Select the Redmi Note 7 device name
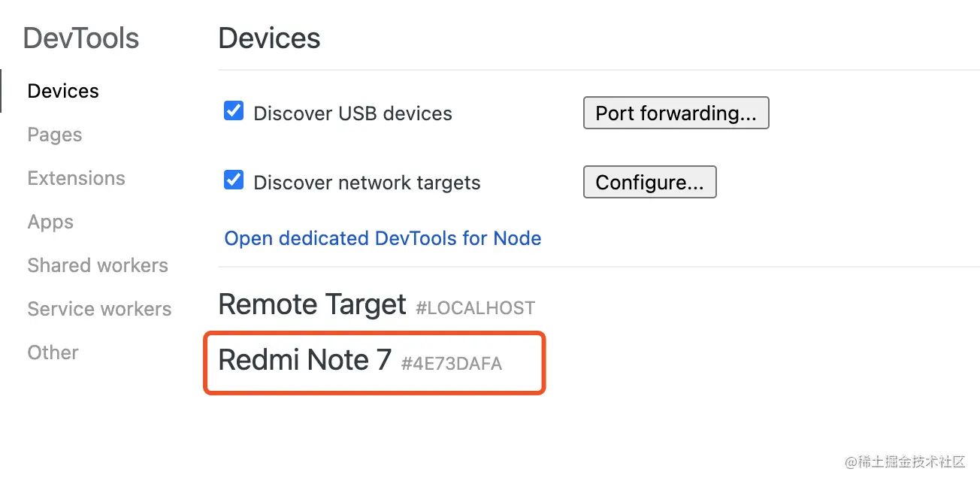 304,360
